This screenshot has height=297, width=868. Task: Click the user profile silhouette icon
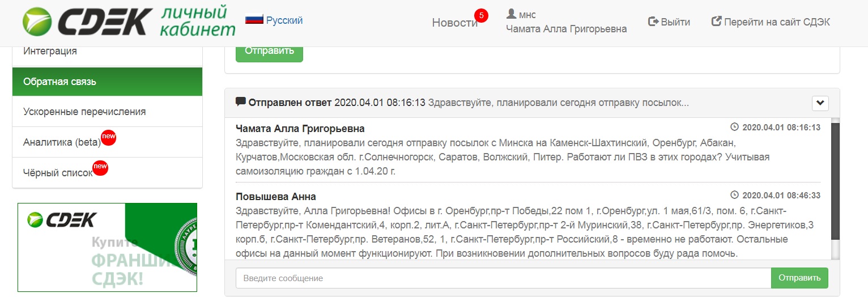pos(511,14)
